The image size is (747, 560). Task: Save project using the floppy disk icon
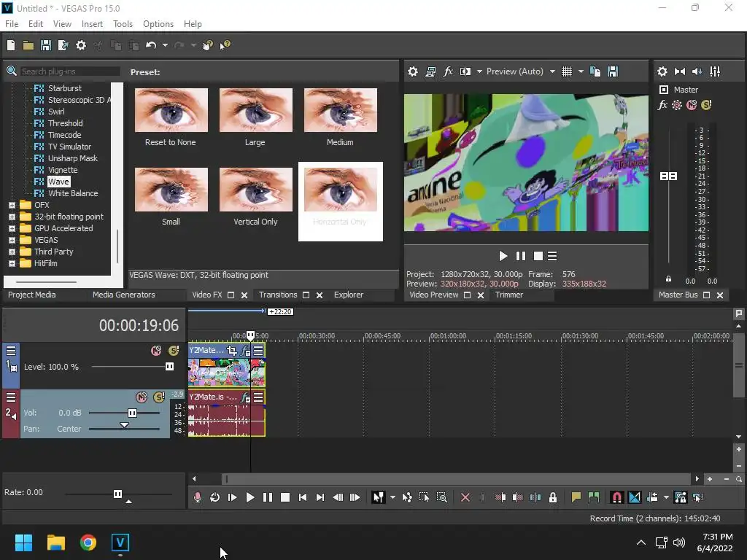pyautogui.click(x=46, y=45)
